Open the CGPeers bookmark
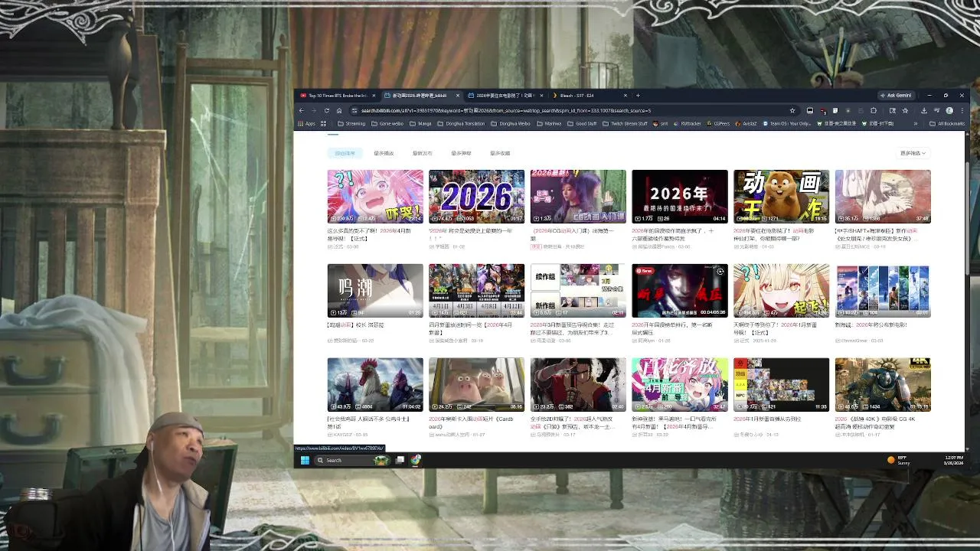 tap(718, 123)
